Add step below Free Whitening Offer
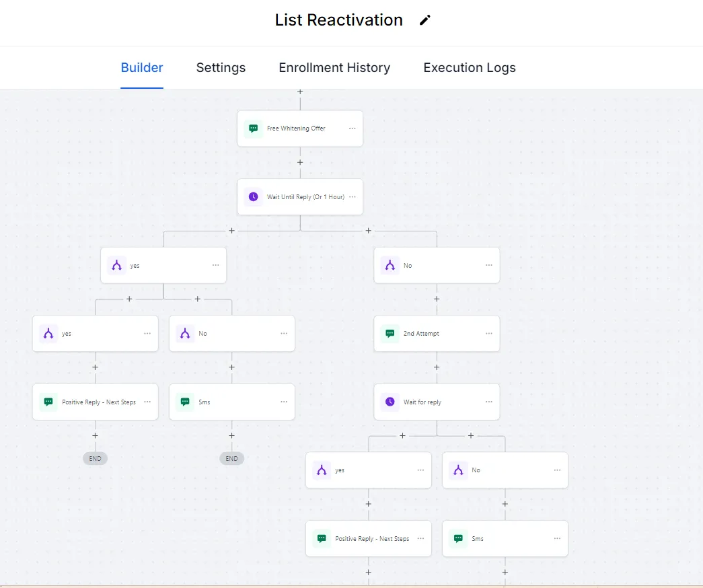Screen dimensions: 703x588 300,162
